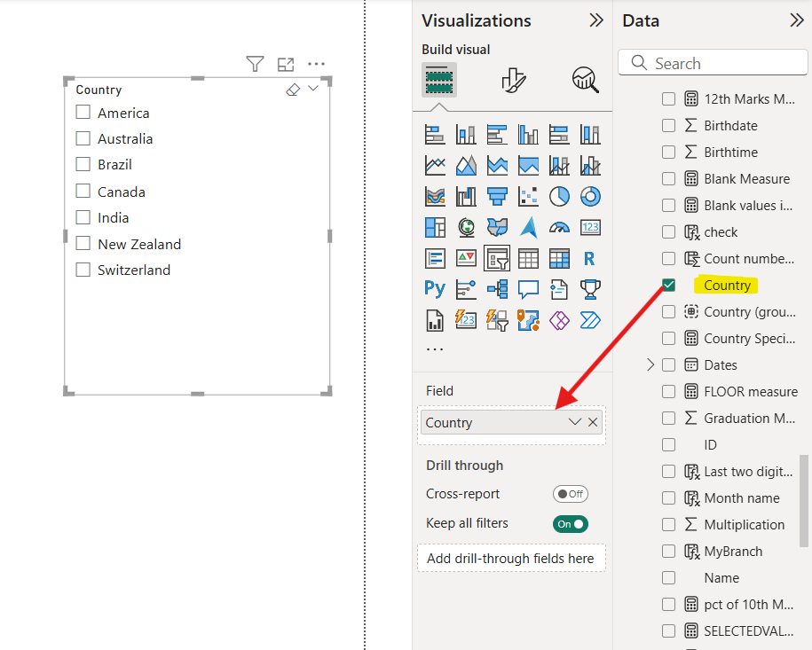Screen dimensions: 812x650
Task: Enable the Cross-report drill through toggle
Action: tap(570, 494)
